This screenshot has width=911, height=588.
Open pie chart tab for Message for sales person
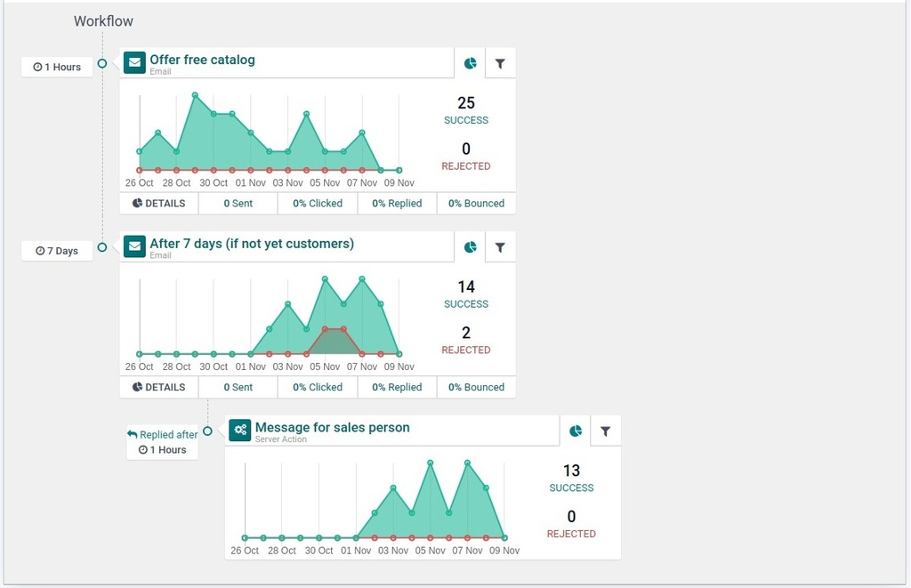coord(576,431)
